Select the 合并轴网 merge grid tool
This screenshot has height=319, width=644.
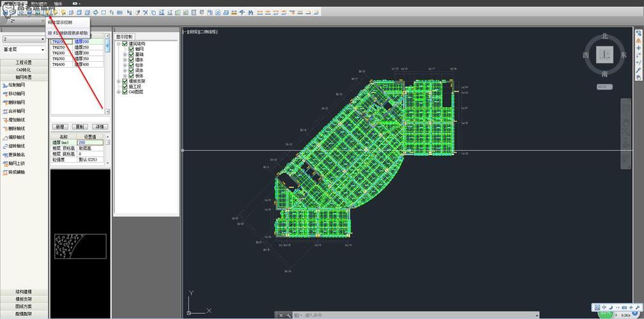(14, 111)
